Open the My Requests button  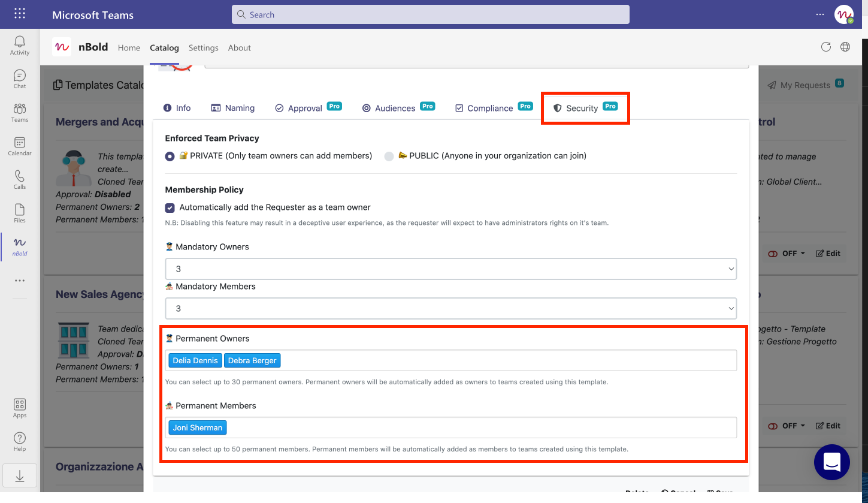(805, 85)
